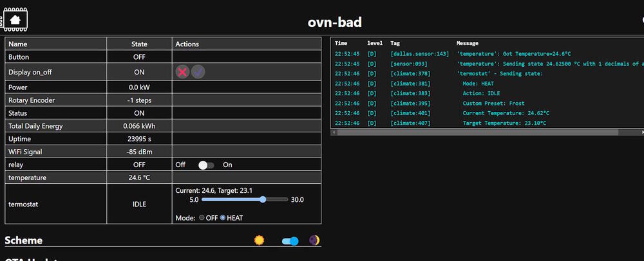This screenshot has width=644, height=261.
Task: Click the relay 'On' label
Action: [227, 165]
